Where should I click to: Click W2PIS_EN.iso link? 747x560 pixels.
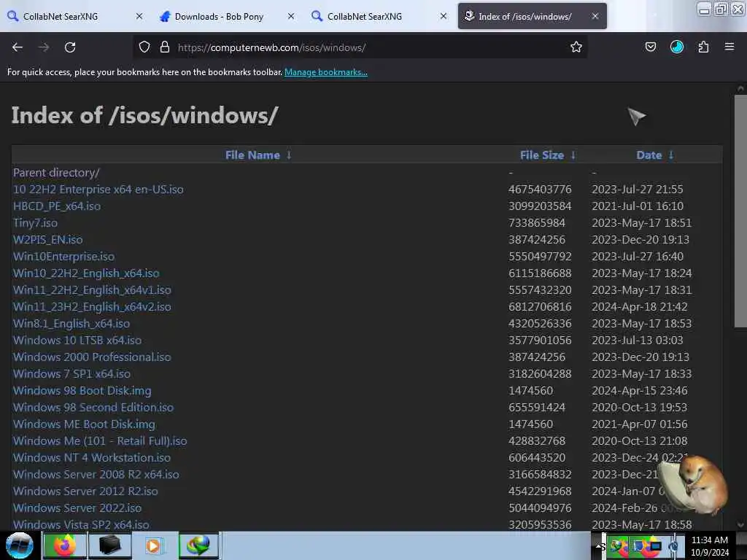tap(47, 239)
